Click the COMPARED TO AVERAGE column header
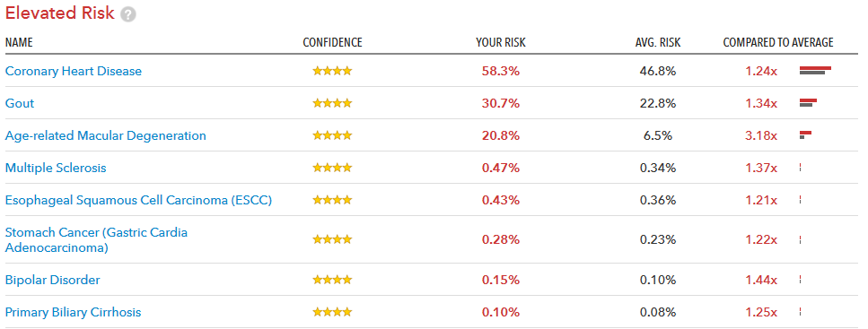This screenshot has height=329, width=868. (x=778, y=42)
